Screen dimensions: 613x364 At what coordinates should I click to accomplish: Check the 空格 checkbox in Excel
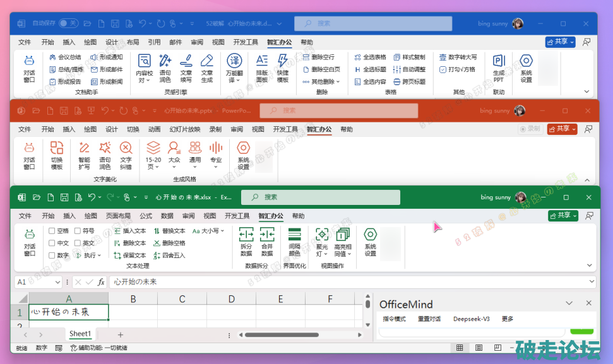click(x=52, y=231)
